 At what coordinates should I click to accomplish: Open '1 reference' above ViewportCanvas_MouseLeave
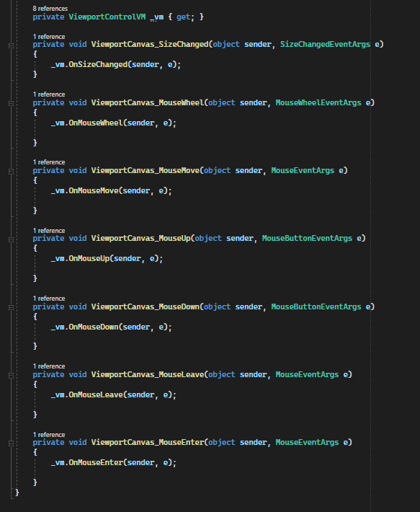point(49,366)
